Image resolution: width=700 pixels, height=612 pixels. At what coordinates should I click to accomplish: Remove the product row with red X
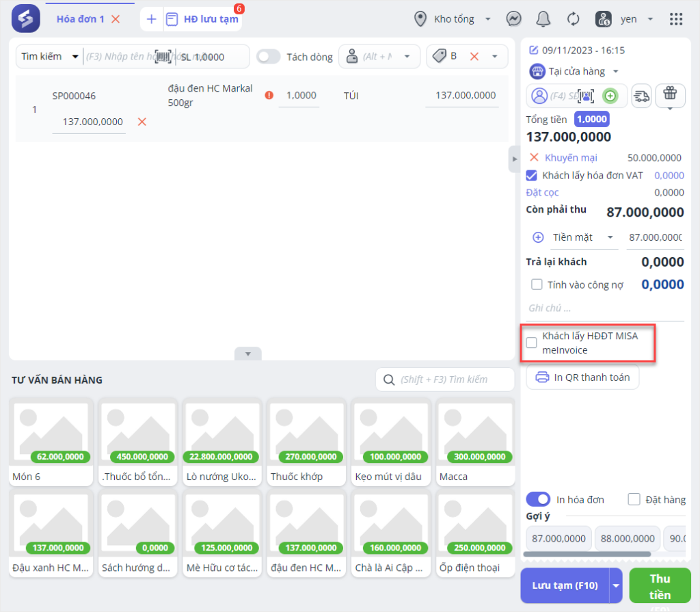[x=142, y=122]
